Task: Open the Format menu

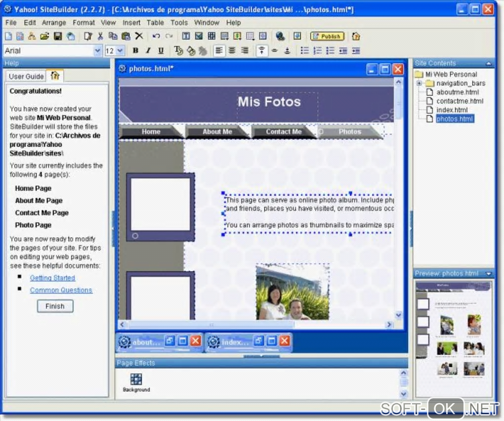Action: coord(84,23)
